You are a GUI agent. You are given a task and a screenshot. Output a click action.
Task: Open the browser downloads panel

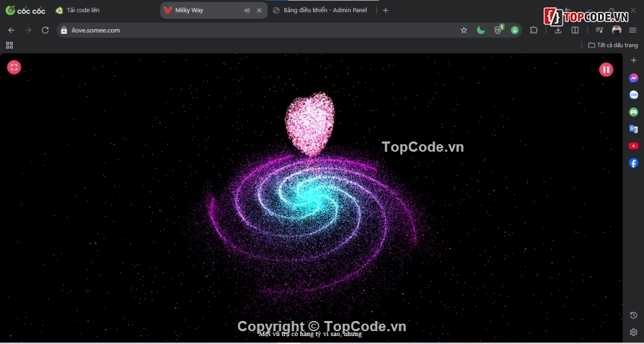pyautogui.click(x=558, y=30)
